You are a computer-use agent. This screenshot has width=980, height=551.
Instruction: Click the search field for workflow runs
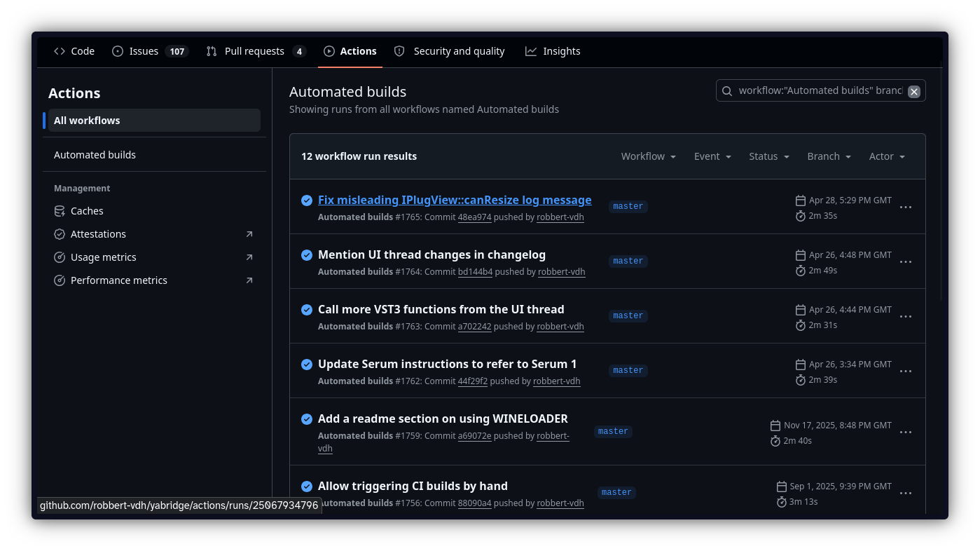click(x=820, y=91)
